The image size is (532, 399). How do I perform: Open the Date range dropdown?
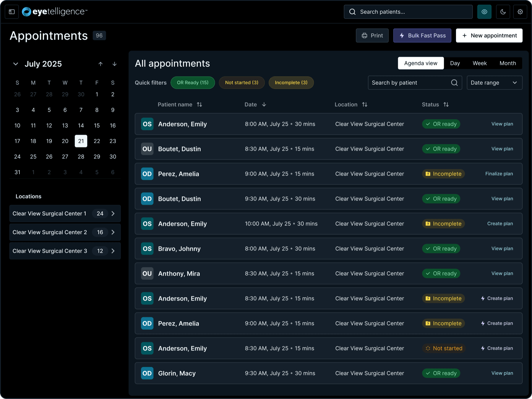[x=494, y=83]
